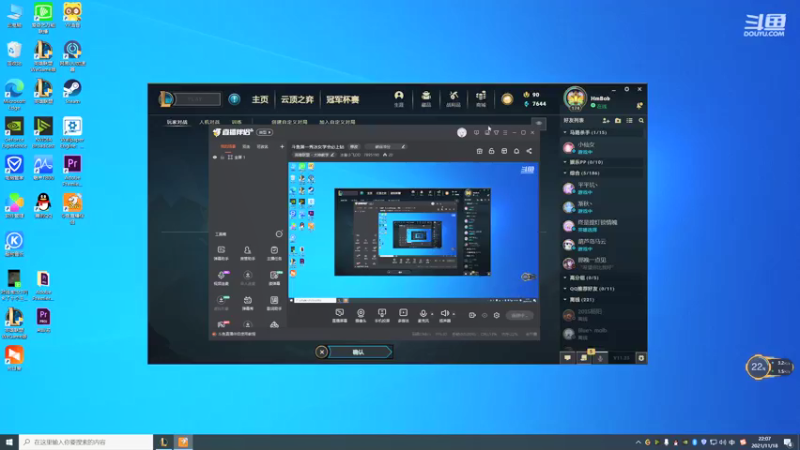Viewport: 800px width, 450px height.
Task: Open the microphone dropdown arrow
Action: 432,314
